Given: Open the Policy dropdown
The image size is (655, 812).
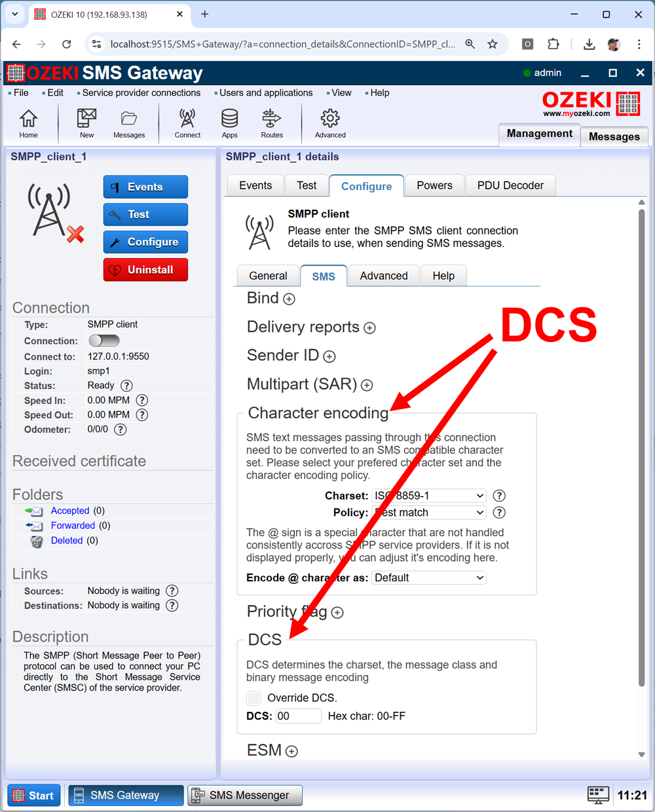Looking at the screenshot, I should pyautogui.click(x=429, y=512).
